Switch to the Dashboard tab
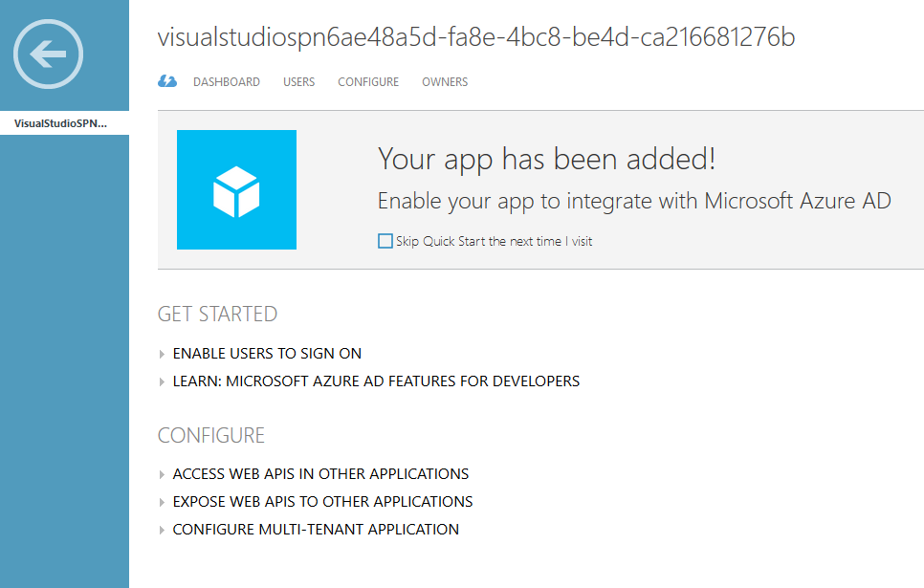Image resolution: width=924 pixels, height=588 pixels. tap(227, 82)
